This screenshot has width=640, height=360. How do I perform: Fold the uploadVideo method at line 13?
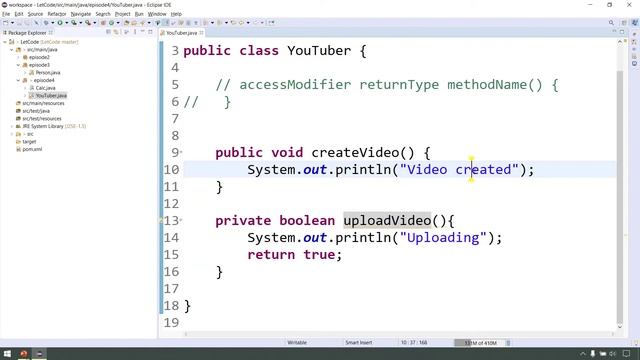click(181, 220)
